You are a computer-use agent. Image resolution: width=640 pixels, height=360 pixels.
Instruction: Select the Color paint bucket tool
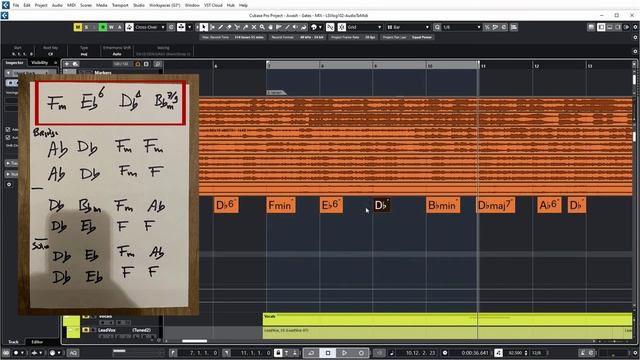303,27
